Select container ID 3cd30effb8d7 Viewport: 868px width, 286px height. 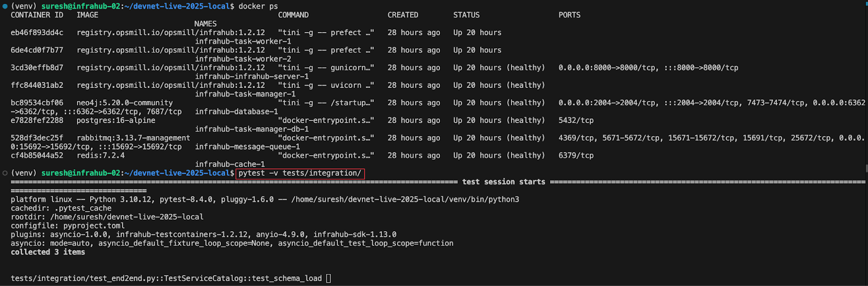37,68
